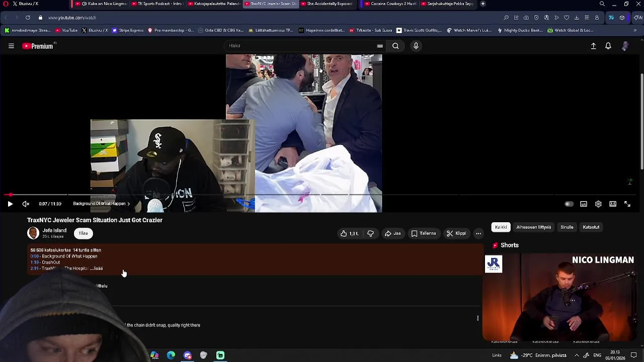Switch to theater mode
The width and height of the screenshot is (644, 362).
(613, 204)
